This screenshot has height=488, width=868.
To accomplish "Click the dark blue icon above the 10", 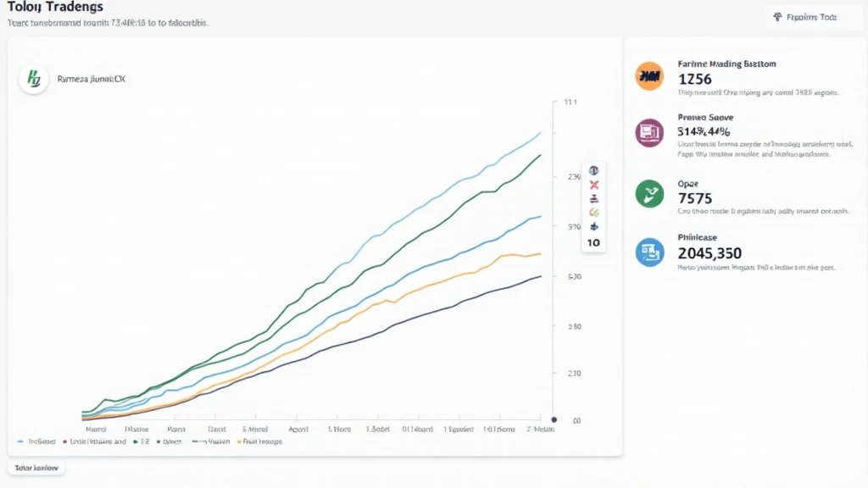I will tap(593, 227).
